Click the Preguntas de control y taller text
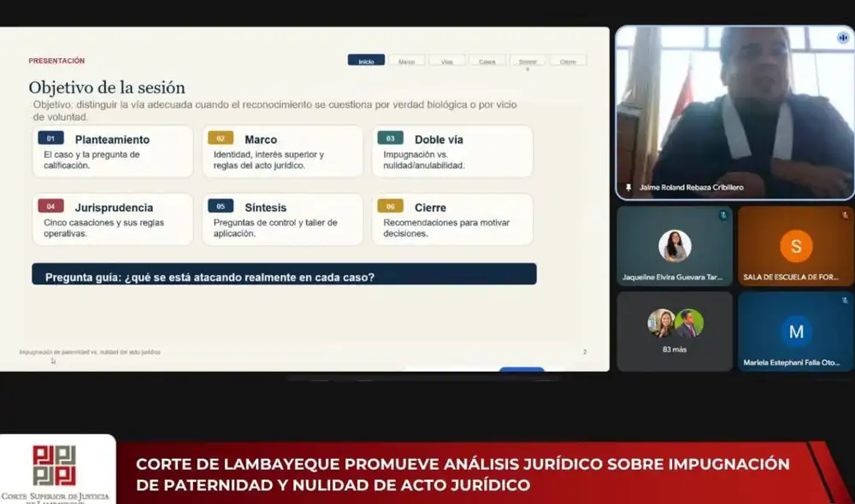855x504 pixels. pos(275,228)
